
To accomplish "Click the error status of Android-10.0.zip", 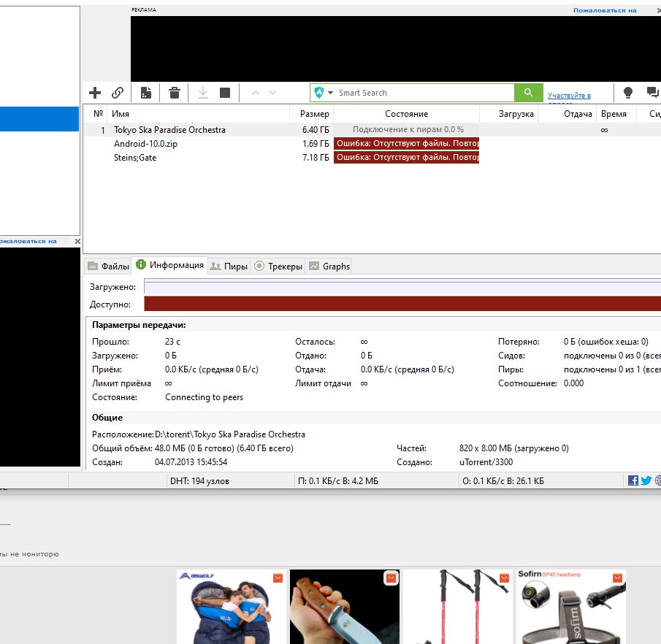I will tap(406, 144).
